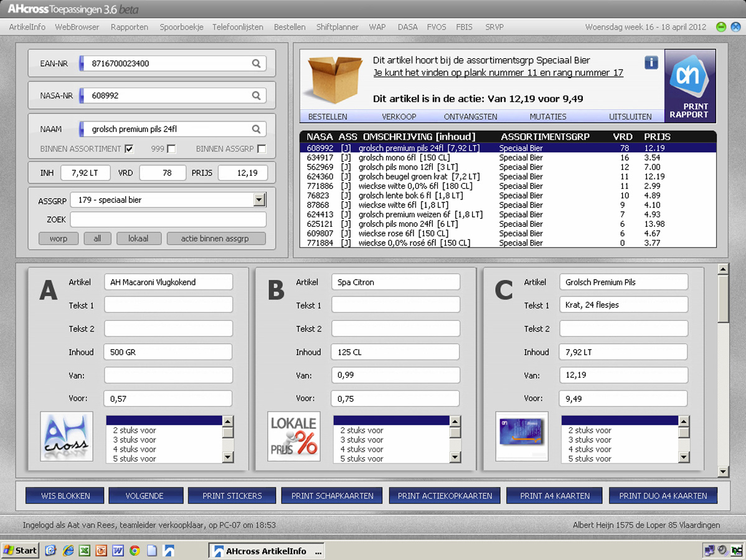746x560 pixels.
Task: Click the bonus card image in block C
Action: pos(521,436)
